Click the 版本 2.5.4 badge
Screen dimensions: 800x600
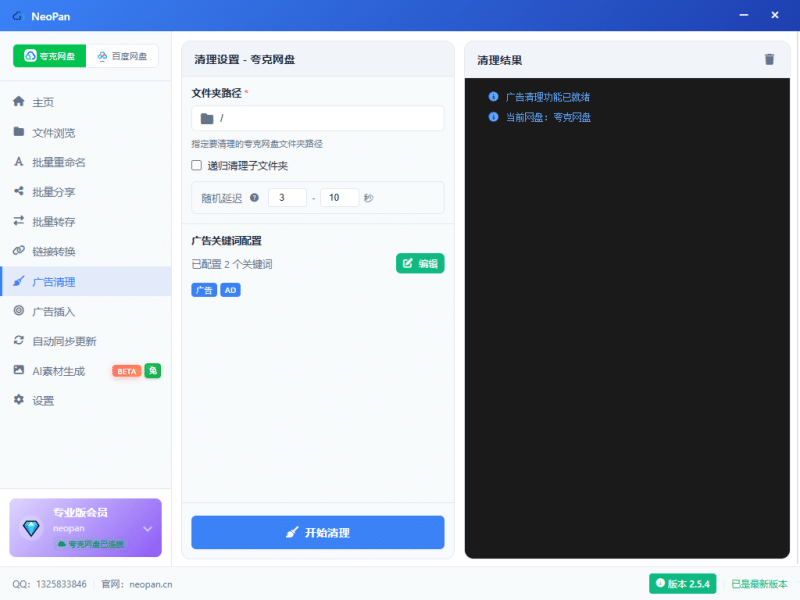(x=682, y=583)
